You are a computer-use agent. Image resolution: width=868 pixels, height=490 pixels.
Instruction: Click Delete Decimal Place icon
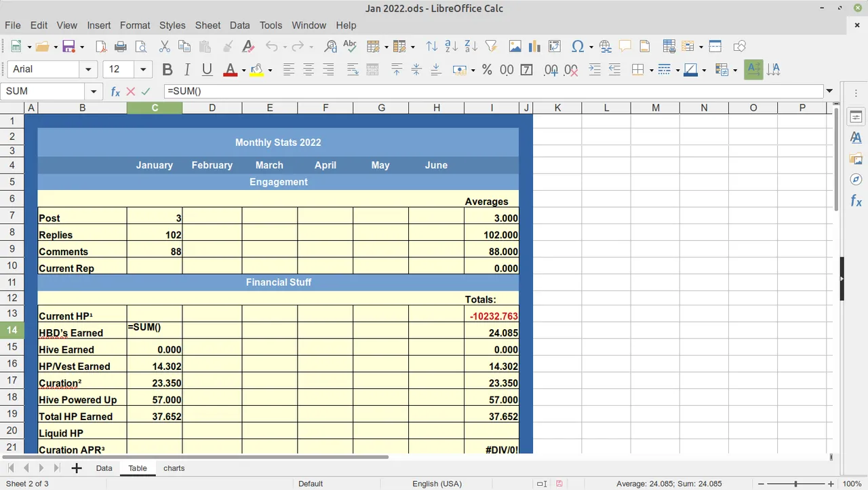[x=571, y=69]
